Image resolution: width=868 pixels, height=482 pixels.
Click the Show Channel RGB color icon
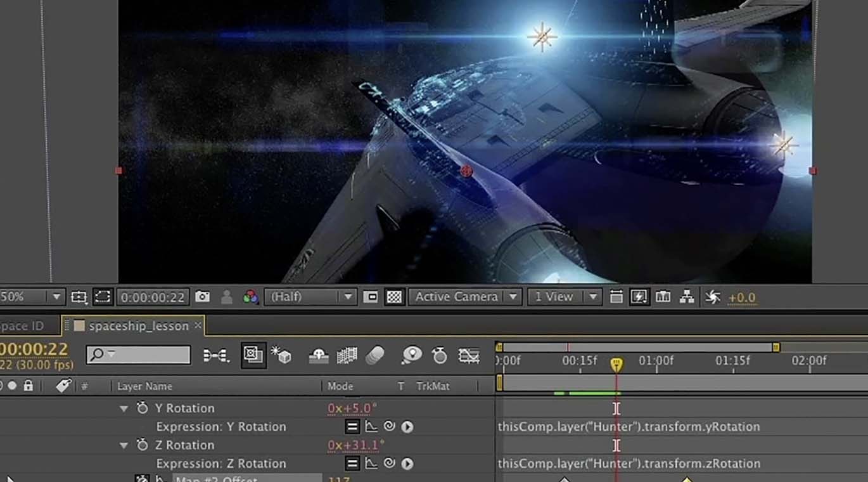point(250,297)
